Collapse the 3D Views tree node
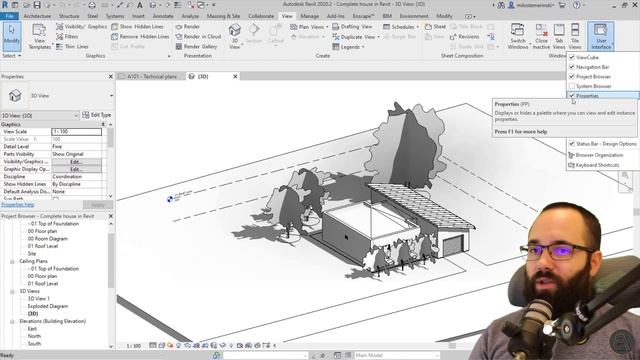This screenshot has height=360, width=640. [x=12, y=291]
